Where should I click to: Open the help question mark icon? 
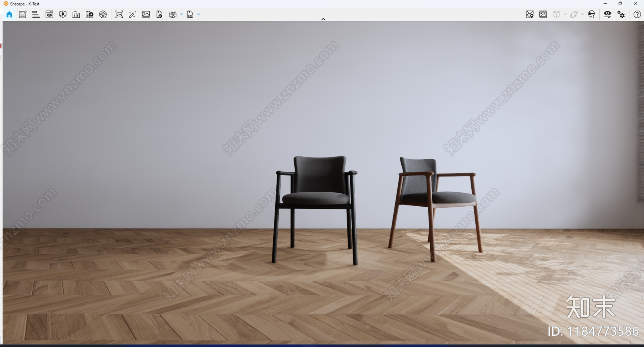click(x=637, y=14)
